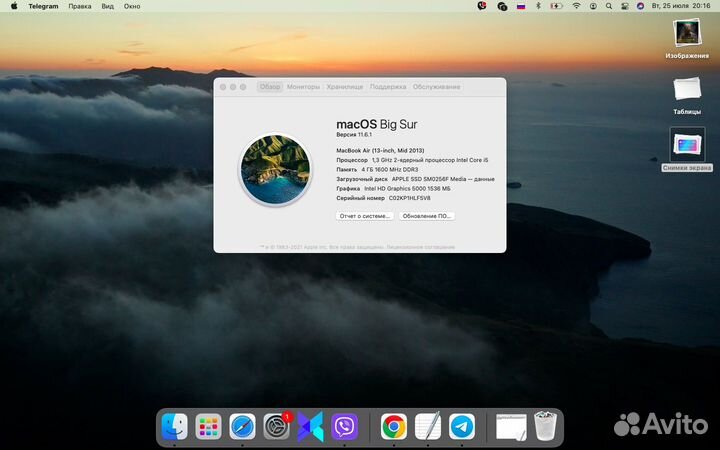Open Spotlight search

tap(609, 6)
